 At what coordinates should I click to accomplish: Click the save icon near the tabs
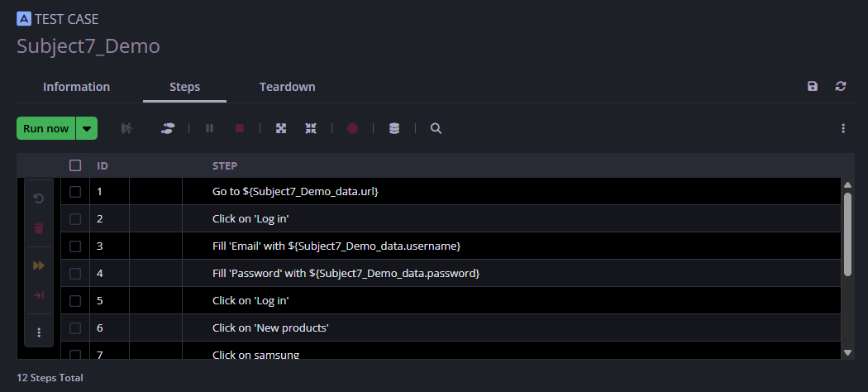(813, 87)
